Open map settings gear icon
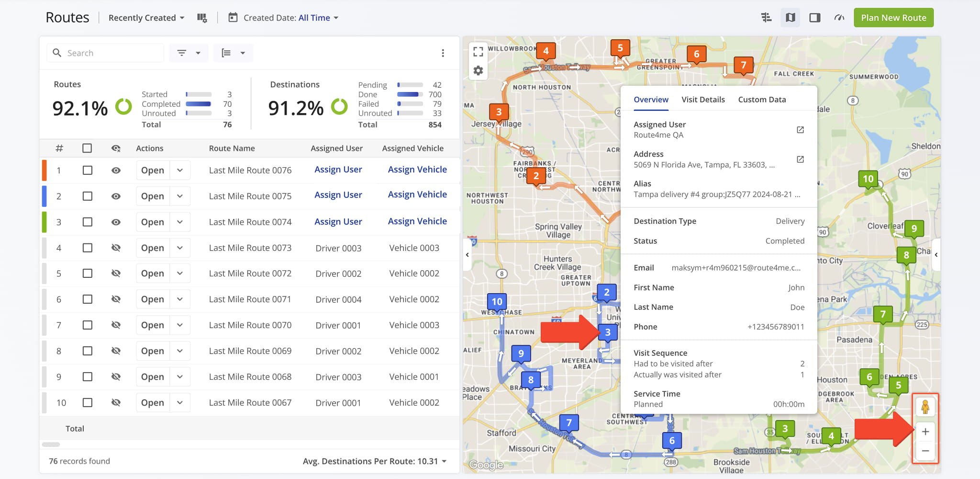980x479 pixels. (x=478, y=71)
